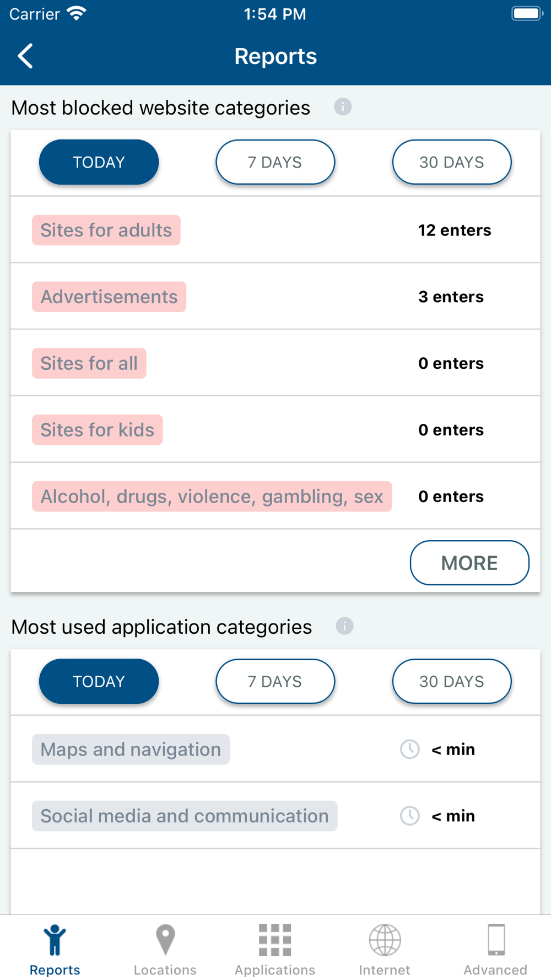Switch application categories to 7 DAYS
Viewport: 551px width, 980px height.
pos(275,681)
